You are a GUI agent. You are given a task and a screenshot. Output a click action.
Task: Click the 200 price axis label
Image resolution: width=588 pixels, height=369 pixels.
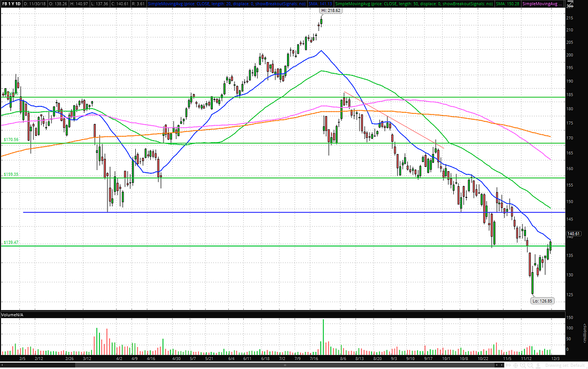click(x=570, y=55)
